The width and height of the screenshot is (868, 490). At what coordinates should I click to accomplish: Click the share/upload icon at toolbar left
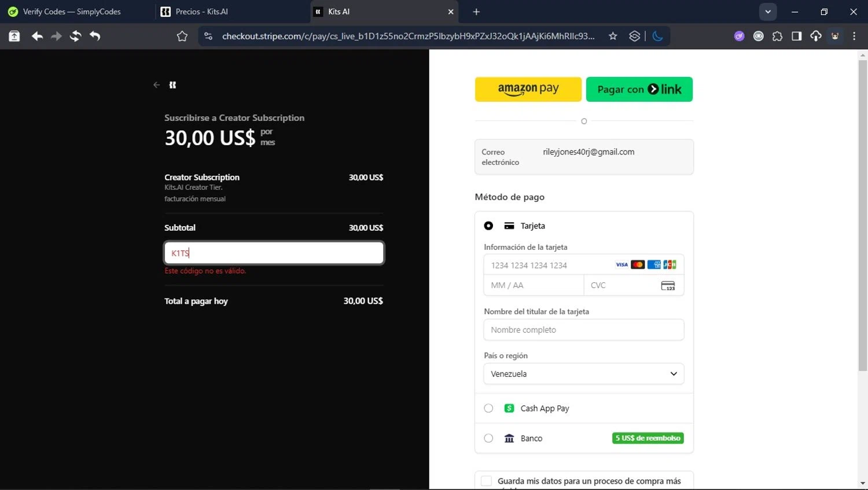pyautogui.click(x=14, y=36)
